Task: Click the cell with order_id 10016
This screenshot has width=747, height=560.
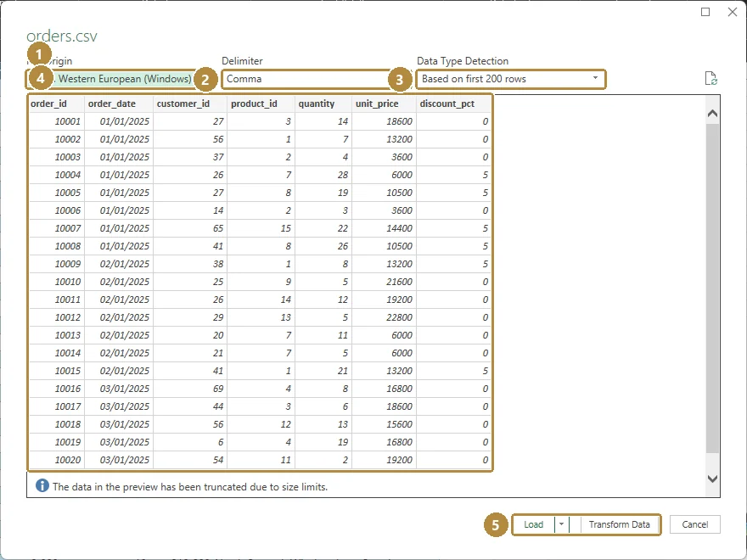Action: pyautogui.click(x=57, y=389)
